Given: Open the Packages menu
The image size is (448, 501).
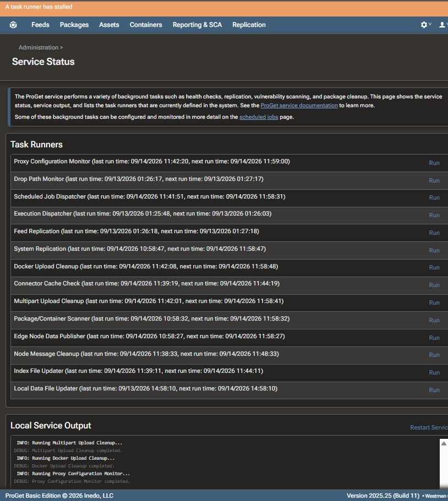Looking at the screenshot, I should (x=74, y=25).
